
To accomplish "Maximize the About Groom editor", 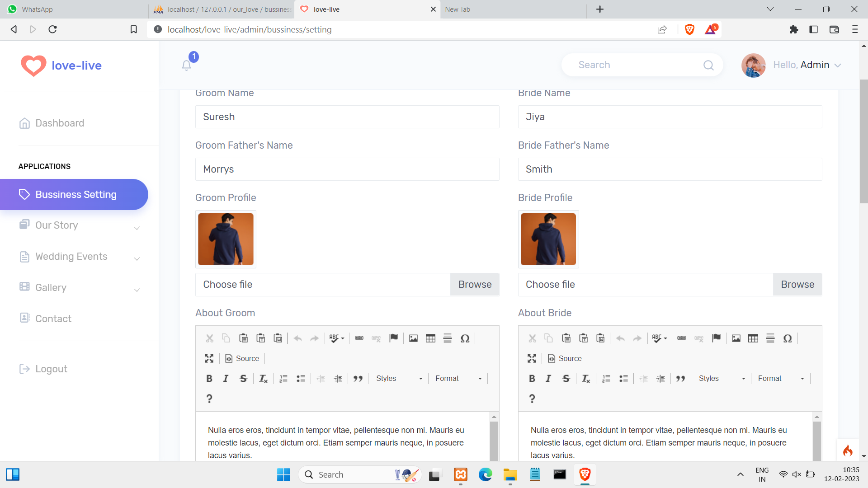I will point(209,358).
